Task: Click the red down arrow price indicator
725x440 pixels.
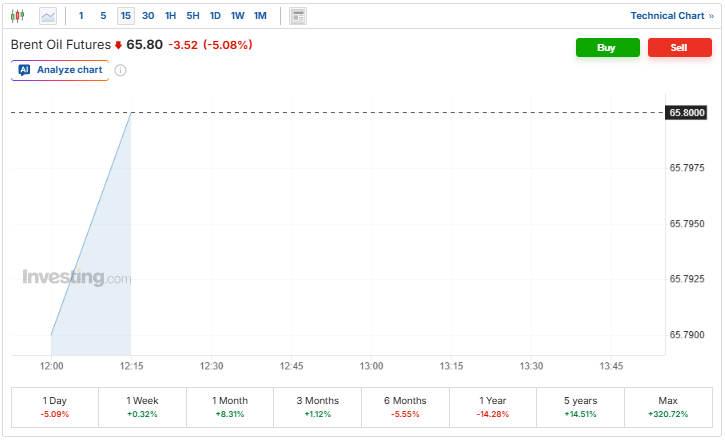Action: 118,46
